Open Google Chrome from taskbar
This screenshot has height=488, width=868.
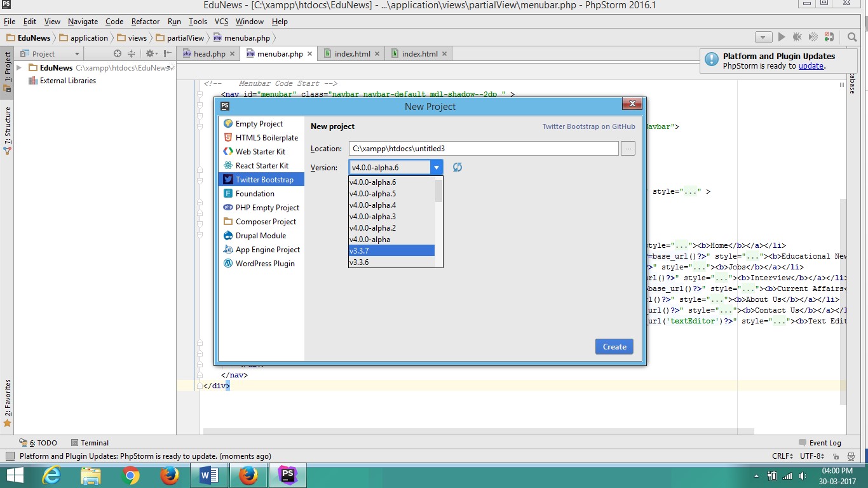(x=130, y=475)
